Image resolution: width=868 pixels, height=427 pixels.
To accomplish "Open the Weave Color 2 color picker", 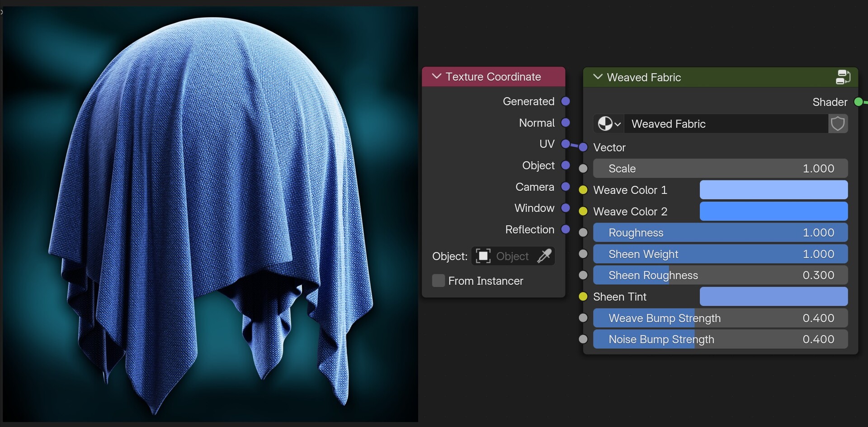I will 774,211.
